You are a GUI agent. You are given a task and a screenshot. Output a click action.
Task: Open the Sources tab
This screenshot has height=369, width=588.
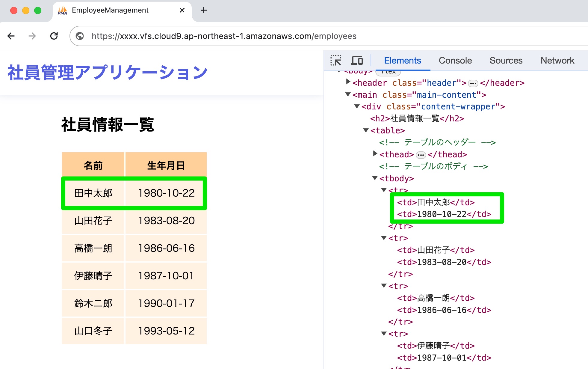tap(506, 61)
